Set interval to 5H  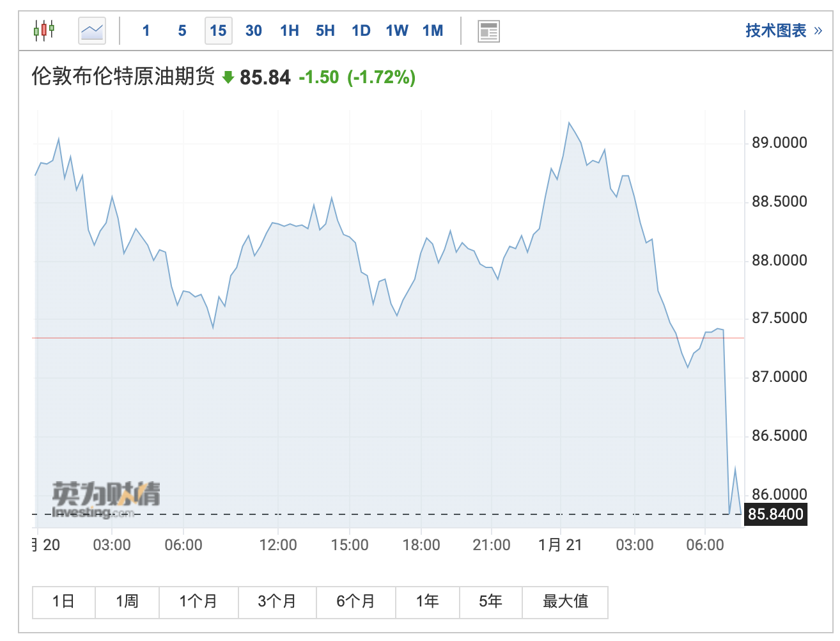pos(325,31)
